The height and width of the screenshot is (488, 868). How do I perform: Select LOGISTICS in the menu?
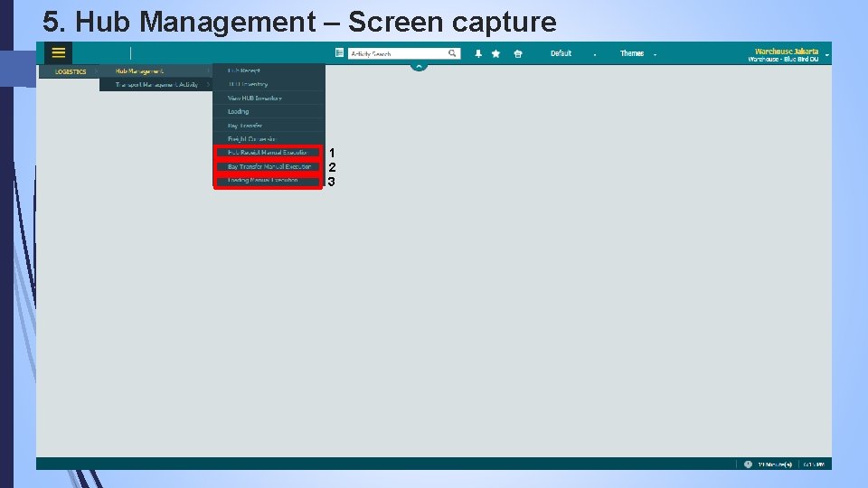71,71
